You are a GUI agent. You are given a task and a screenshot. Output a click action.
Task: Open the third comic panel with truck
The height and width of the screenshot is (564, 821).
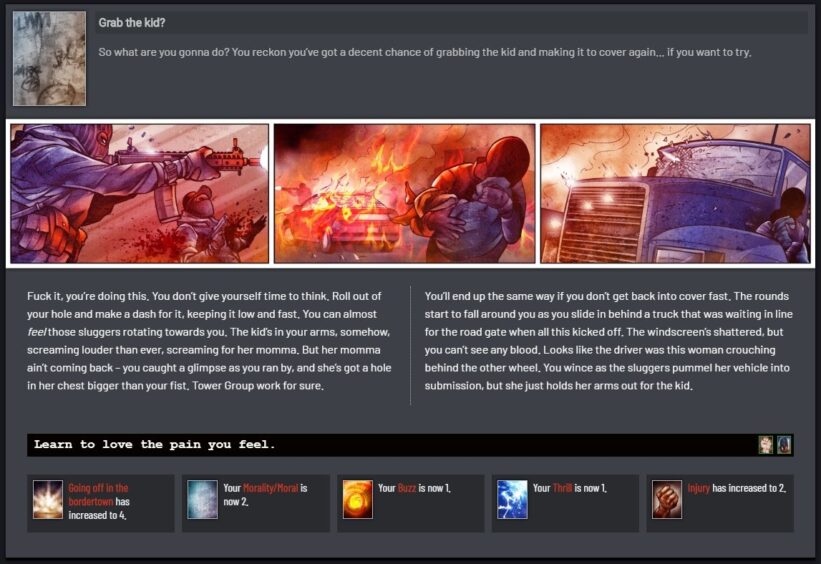675,193
